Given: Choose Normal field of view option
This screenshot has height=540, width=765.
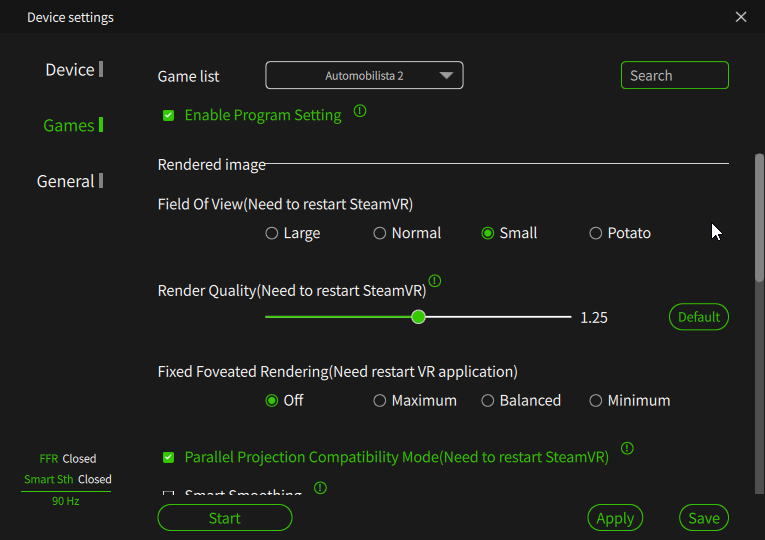Looking at the screenshot, I should 380,233.
